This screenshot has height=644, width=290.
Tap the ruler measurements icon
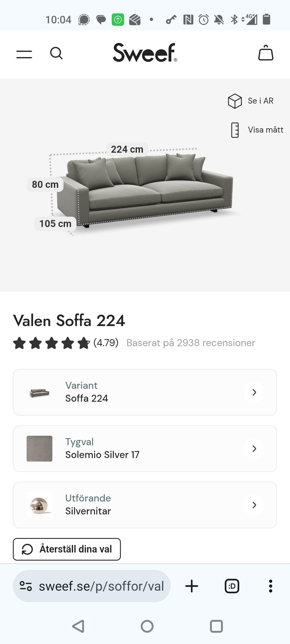235,130
